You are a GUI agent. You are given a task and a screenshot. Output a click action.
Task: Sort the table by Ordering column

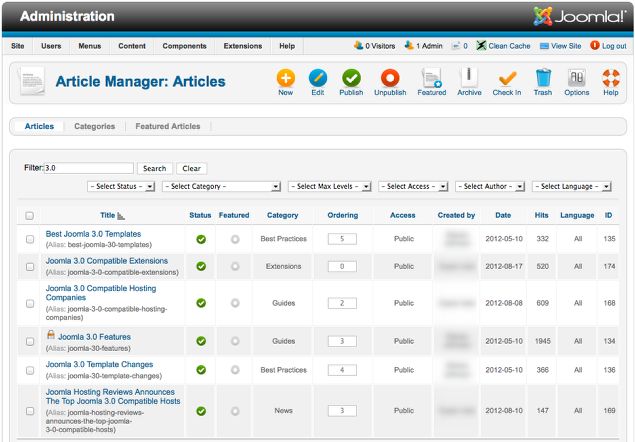tap(343, 215)
